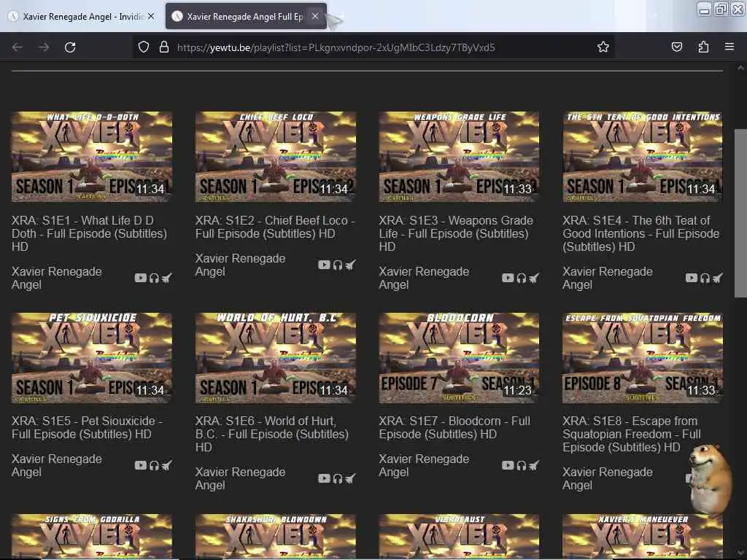The image size is (747, 560).
Task: Open S1E1 What Life D D Doth title
Action: point(90,233)
